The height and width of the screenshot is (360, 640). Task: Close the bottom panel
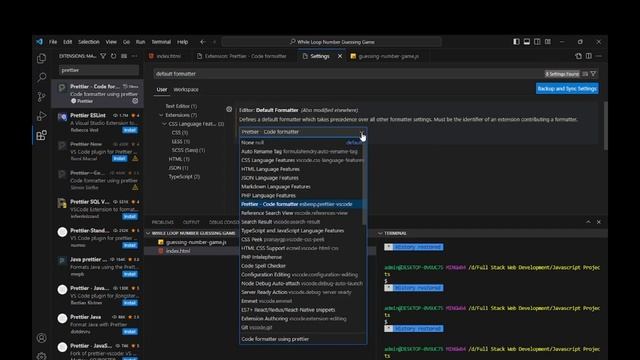pyautogui.click(x=599, y=222)
